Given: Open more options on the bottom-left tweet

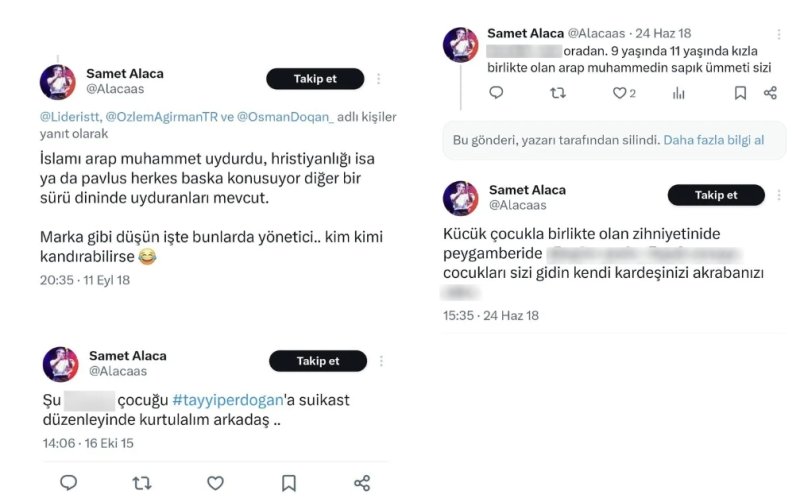Looking at the screenshot, I should (381, 361).
